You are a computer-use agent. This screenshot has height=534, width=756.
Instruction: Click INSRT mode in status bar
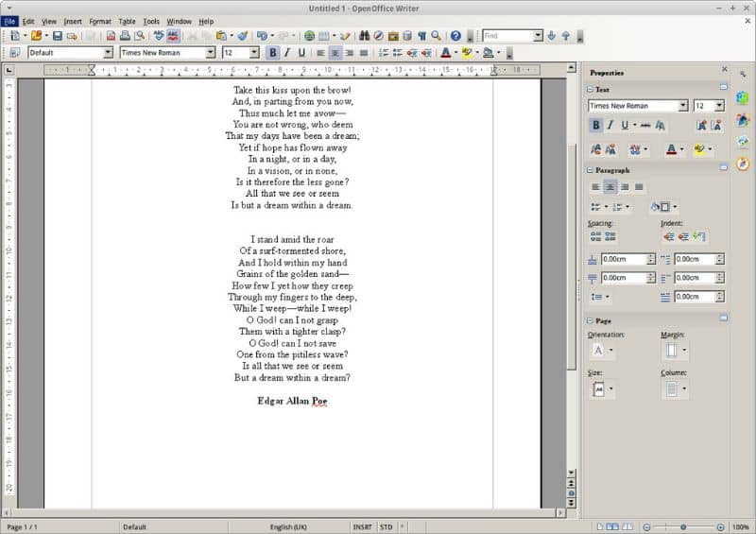click(x=363, y=527)
